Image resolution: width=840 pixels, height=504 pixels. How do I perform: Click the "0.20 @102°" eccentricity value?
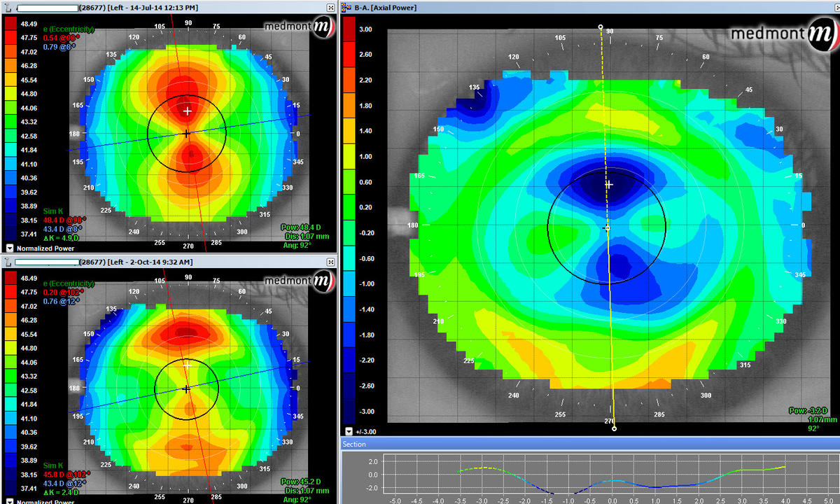(x=64, y=293)
